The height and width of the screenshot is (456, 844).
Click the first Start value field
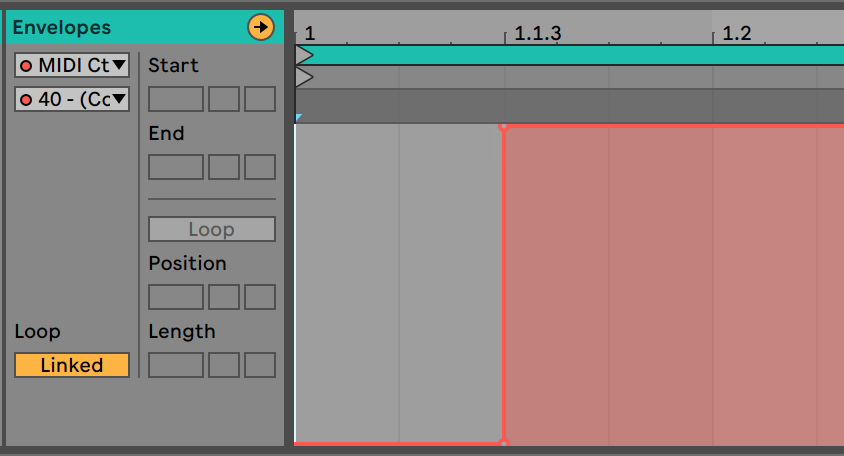(176, 99)
